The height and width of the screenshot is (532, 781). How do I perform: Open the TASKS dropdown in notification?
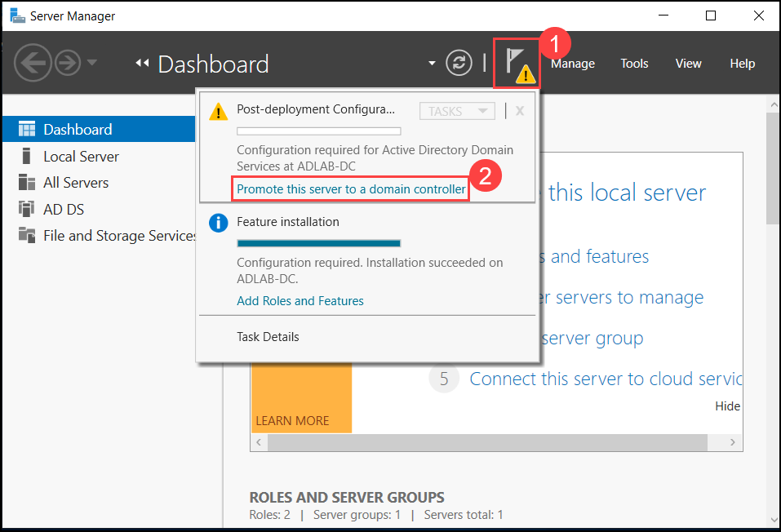457,111
